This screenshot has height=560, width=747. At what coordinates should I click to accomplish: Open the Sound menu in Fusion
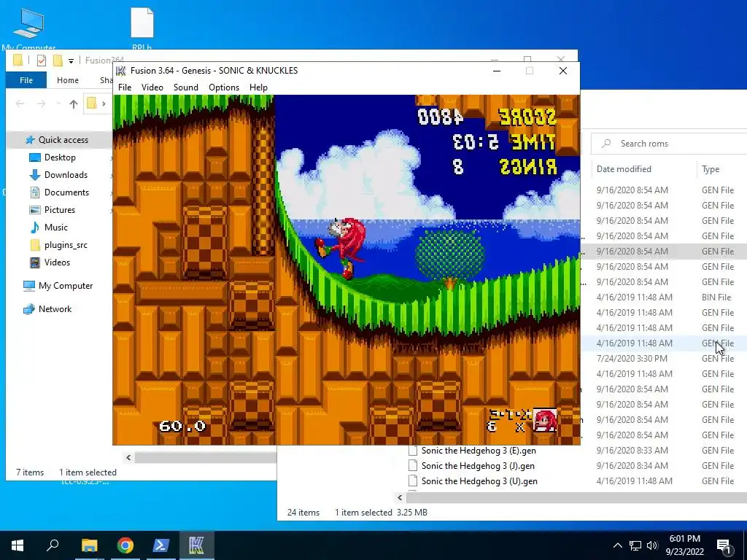tap(186, 87)
